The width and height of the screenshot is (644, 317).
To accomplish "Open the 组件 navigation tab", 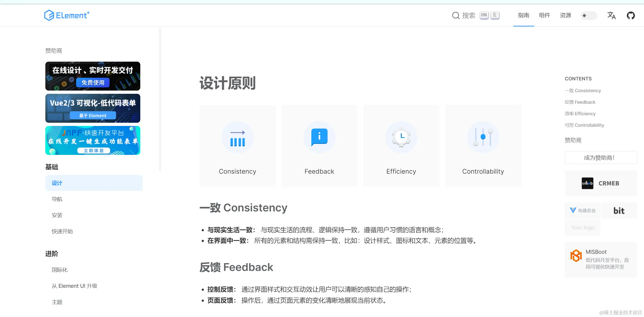I will [544, 15].
